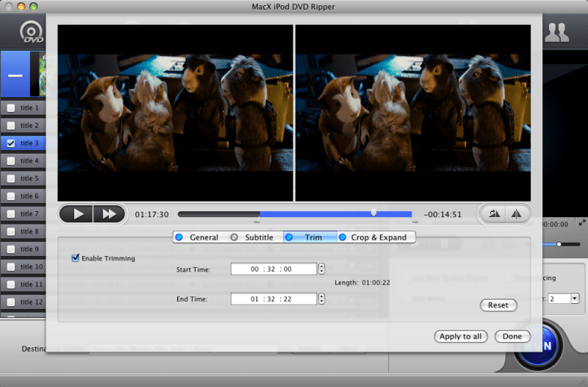The image size is (588, 387).
Task: Select the Trim tab
Action: (310, 237)
